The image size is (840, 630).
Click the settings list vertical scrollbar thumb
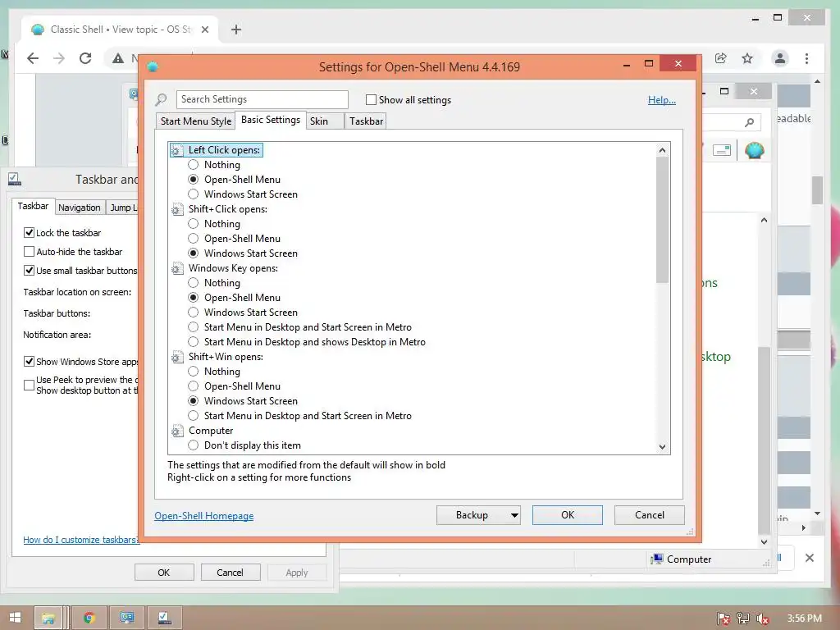coord(662,220)
